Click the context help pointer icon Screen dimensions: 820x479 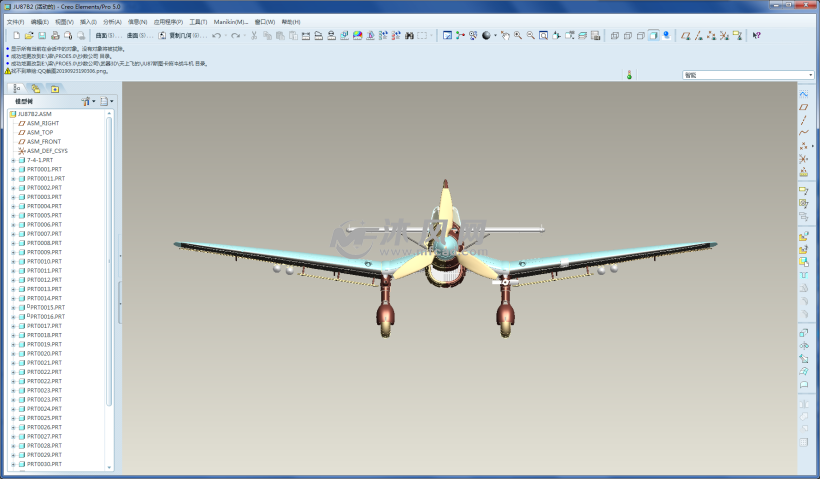(x=756, y=35)
